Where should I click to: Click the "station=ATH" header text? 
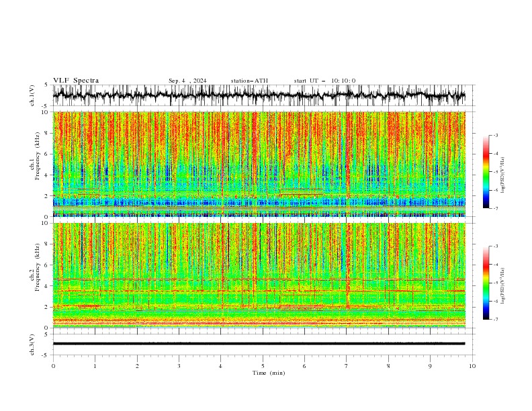pos(249,81)
